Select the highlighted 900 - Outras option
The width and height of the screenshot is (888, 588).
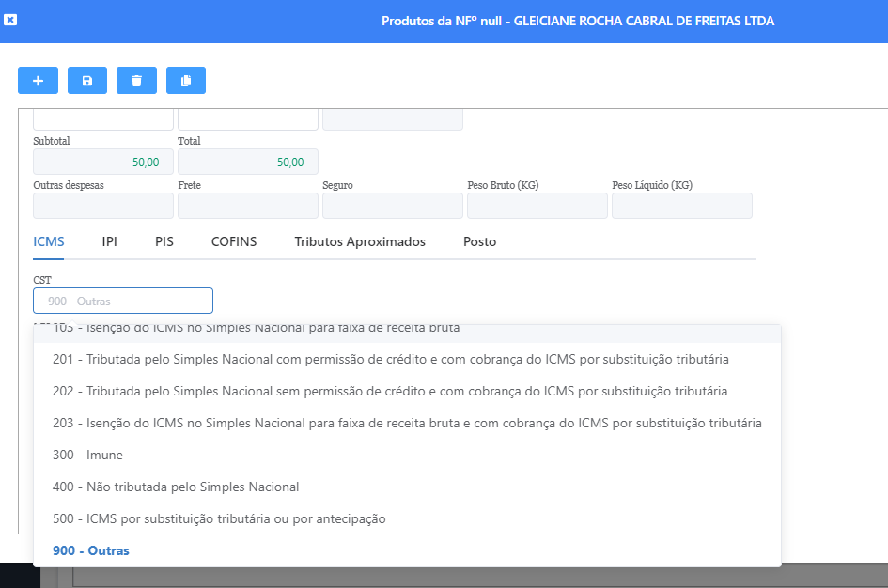[x=91, y=550]
